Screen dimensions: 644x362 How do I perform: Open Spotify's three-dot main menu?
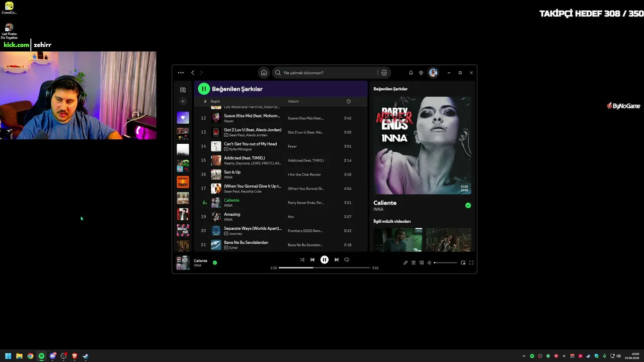(181, 73)
